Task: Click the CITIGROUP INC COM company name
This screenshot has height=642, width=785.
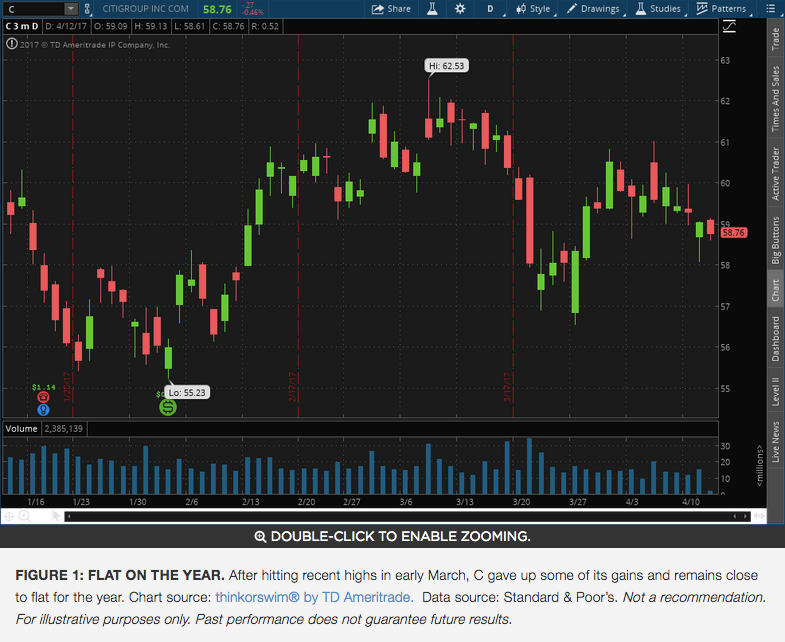Action: click(x=146, y=9)
